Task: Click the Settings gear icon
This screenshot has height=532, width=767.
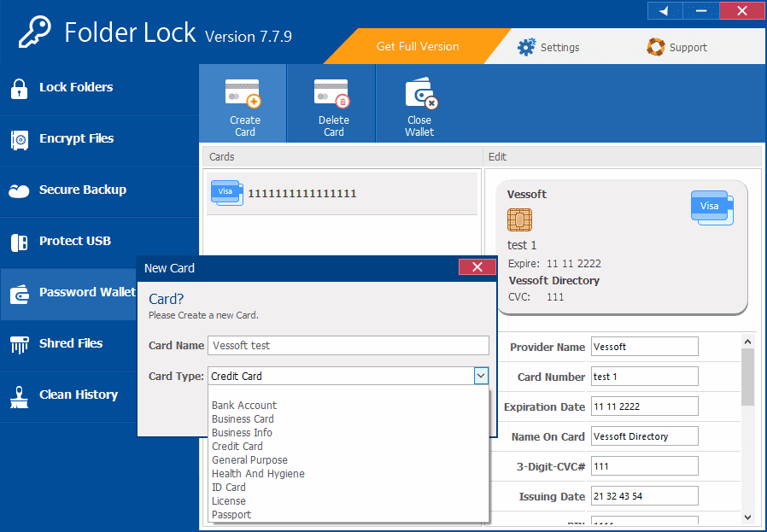Action: (526, 47)
